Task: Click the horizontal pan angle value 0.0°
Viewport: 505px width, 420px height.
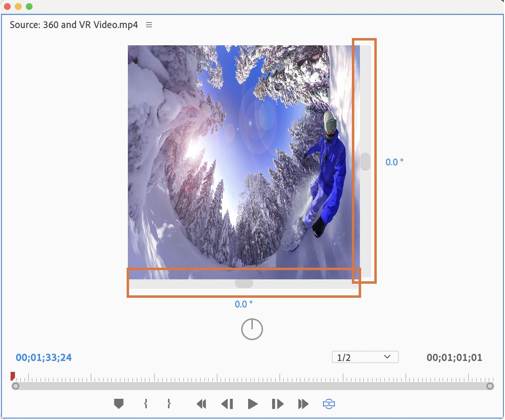Action: click(x=244, y=304)
